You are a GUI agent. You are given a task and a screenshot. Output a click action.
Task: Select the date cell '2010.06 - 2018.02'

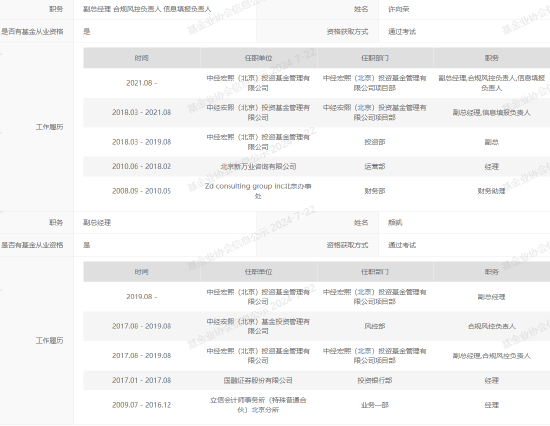141,166
